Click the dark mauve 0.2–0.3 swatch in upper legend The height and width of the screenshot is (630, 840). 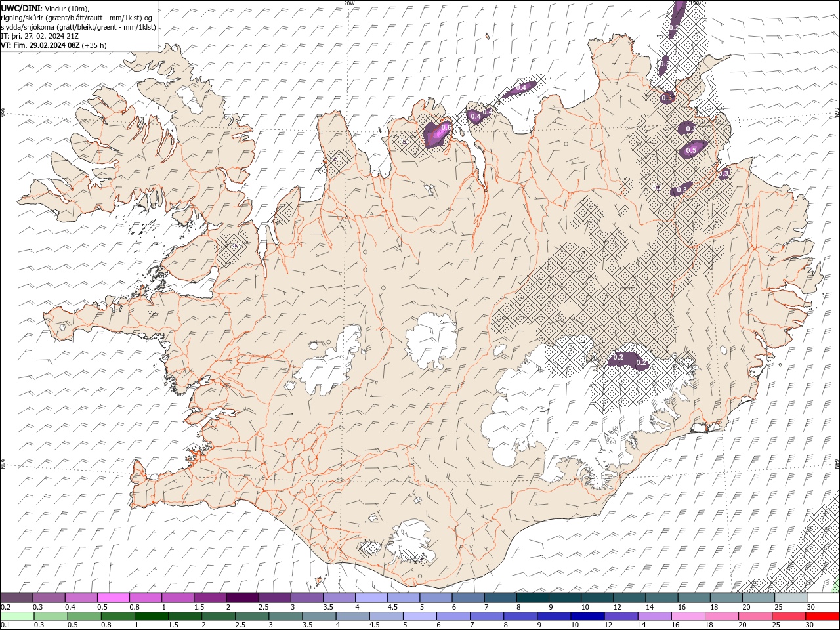(x=16, y=598)
